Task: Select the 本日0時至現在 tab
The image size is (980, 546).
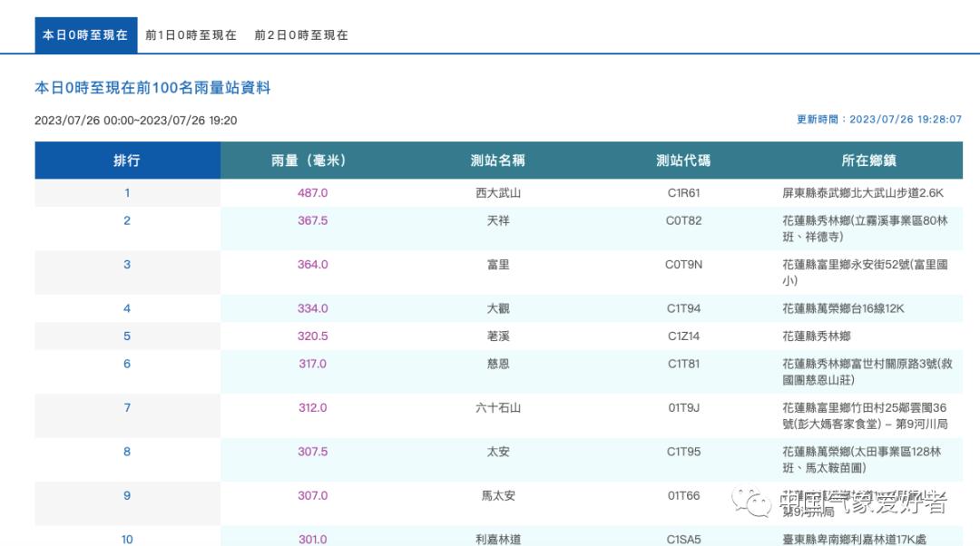Action: 85,35
